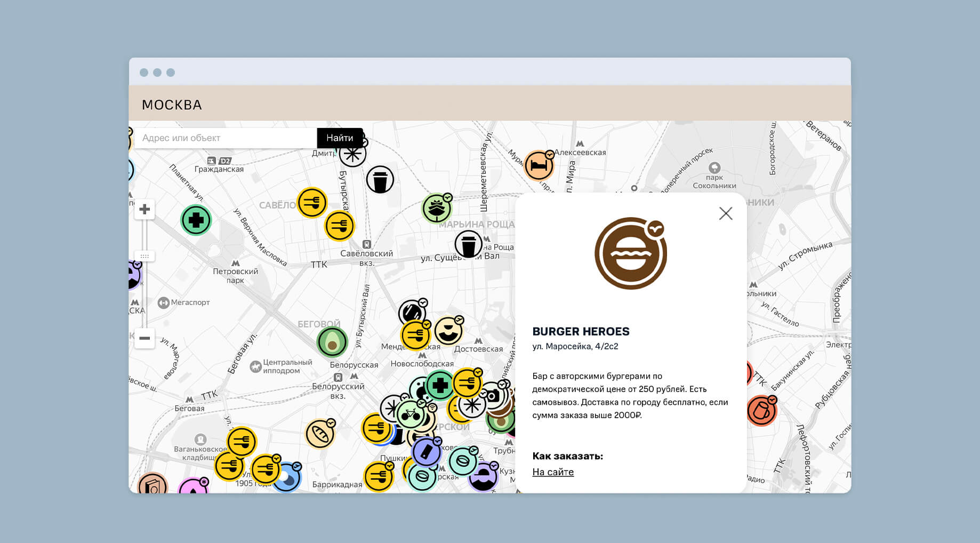The height and width of the screenshot is (543, 980).
Task: Click the Петровский парк metro label
Action: (235, 275)
